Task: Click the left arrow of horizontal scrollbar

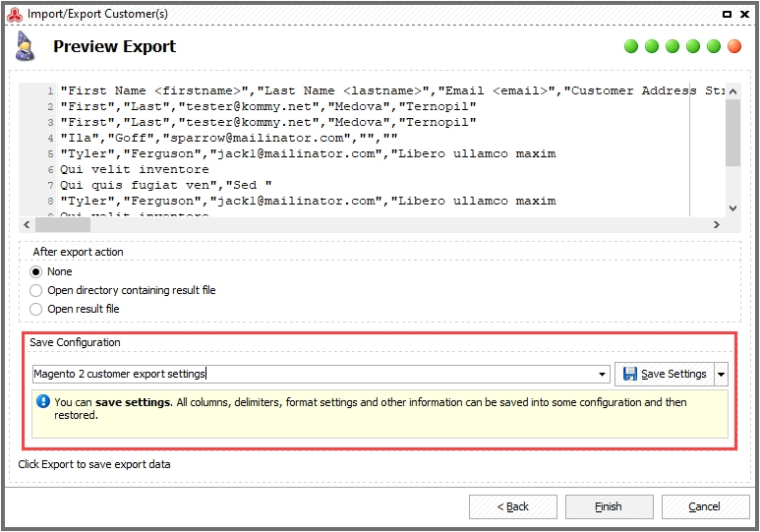Action: coord(27,224)
